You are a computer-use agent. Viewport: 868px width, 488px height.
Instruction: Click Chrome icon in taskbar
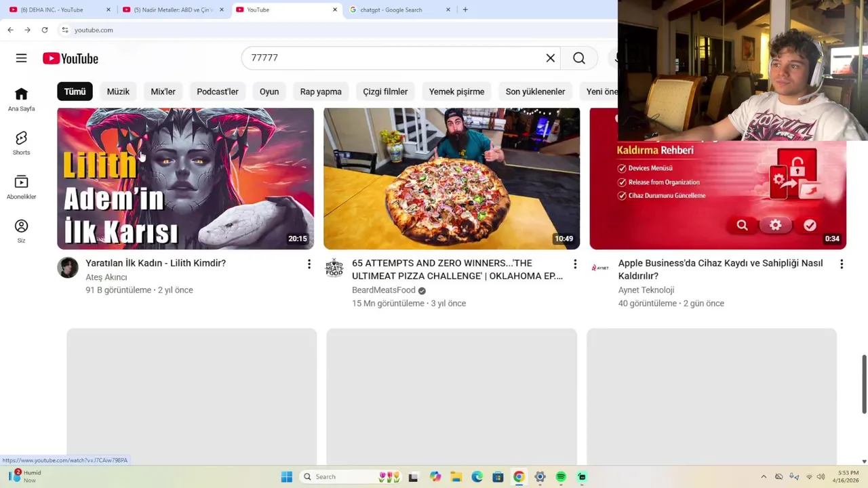[x=519, y=477]
